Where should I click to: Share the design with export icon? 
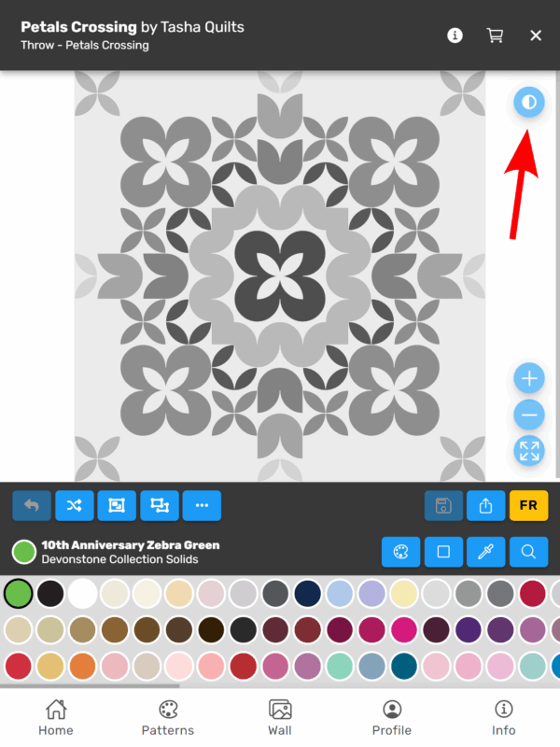click(485, 505)
